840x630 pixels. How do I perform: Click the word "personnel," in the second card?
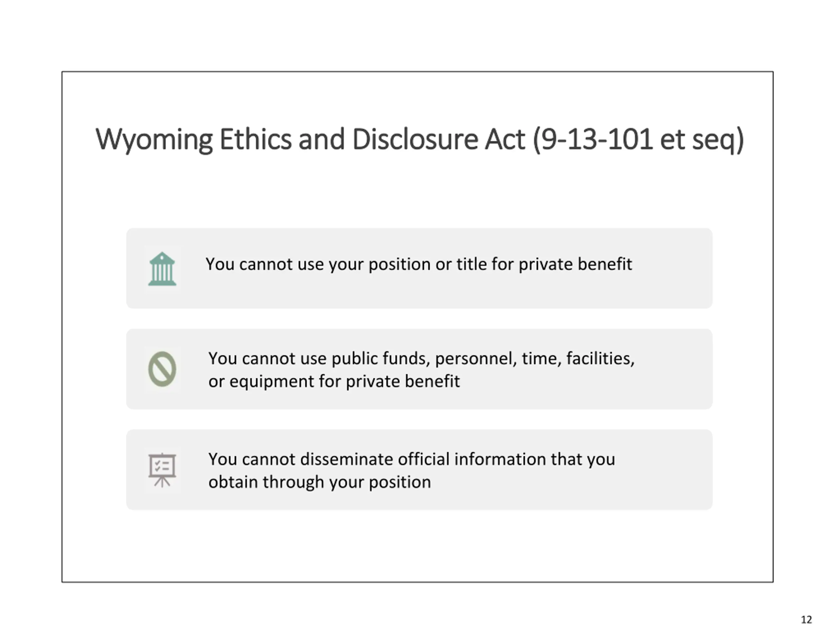point(476,359)
